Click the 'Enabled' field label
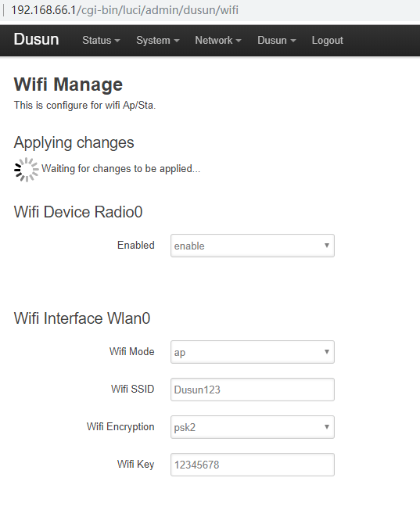Image resolution: width=420 pixels, height=510 pixels. [x=135, y=246]
